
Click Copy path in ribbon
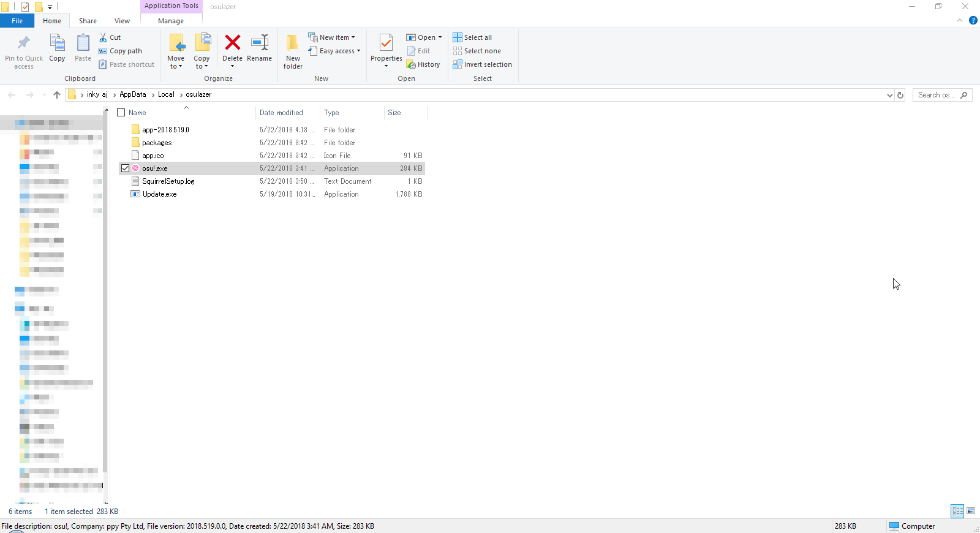click(x=120, y=51)
